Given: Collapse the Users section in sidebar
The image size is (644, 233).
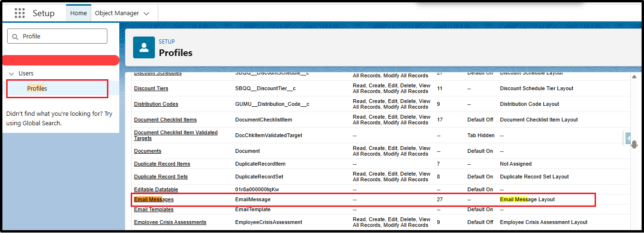Looking at the screenshot, I should pyautogui.click(x=11, y=74).
